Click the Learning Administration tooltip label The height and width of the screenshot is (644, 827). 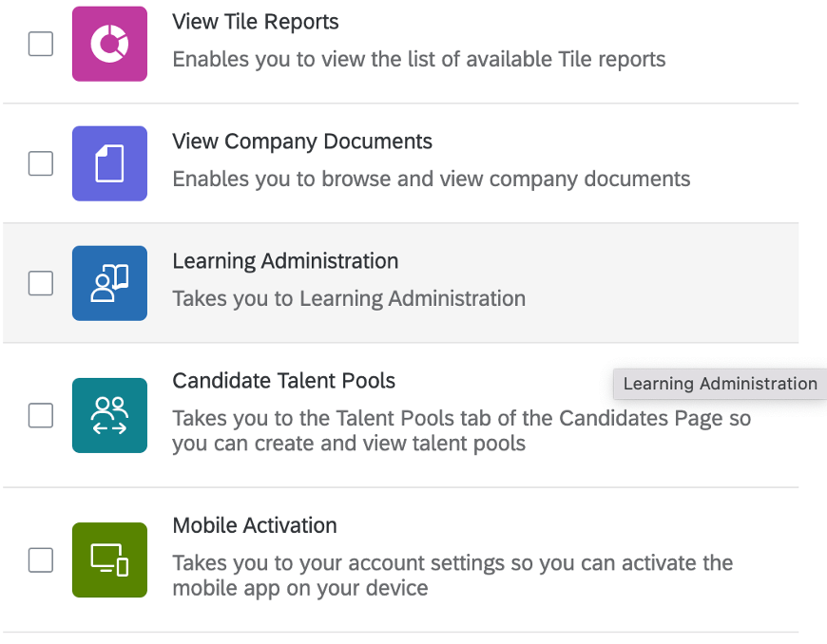[x=720, y=384]
